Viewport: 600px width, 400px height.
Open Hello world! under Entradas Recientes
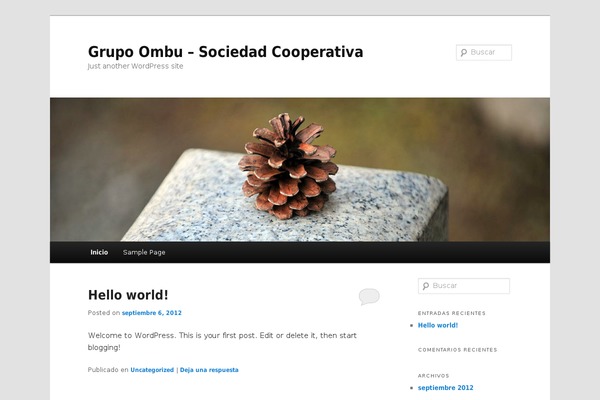click(438, 325)
